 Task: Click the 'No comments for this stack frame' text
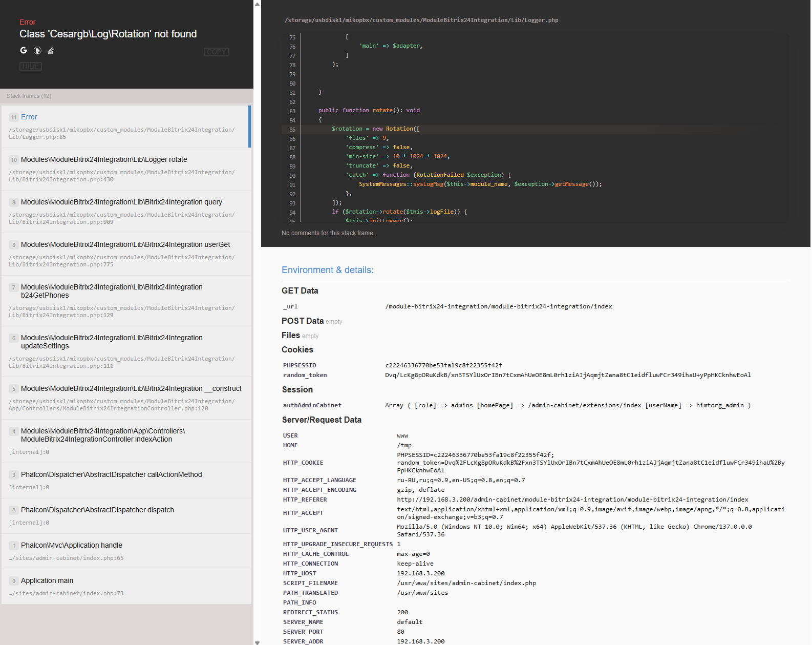click(328, 233)
